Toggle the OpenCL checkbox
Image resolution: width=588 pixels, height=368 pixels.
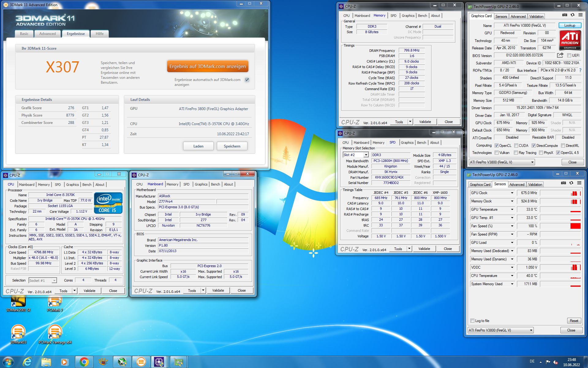point(496,146)
